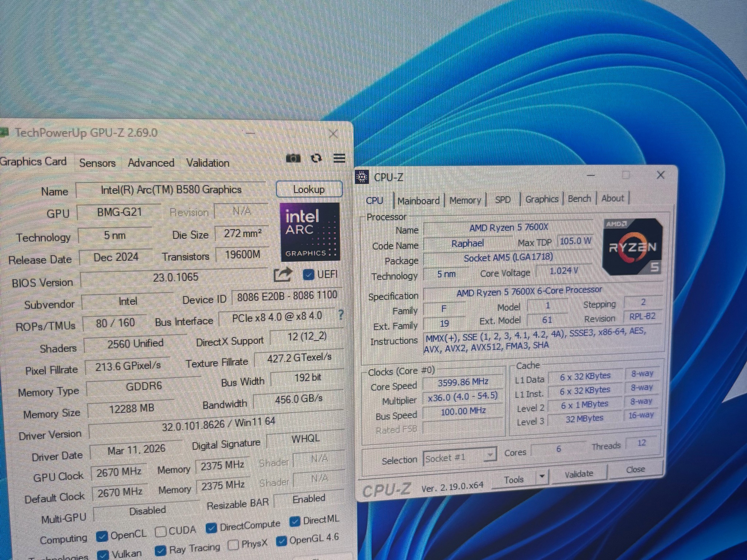This screenshot has width=747, height=560.
Task: Click the Memory Size value 12288 MB
Action: (132, 408)
